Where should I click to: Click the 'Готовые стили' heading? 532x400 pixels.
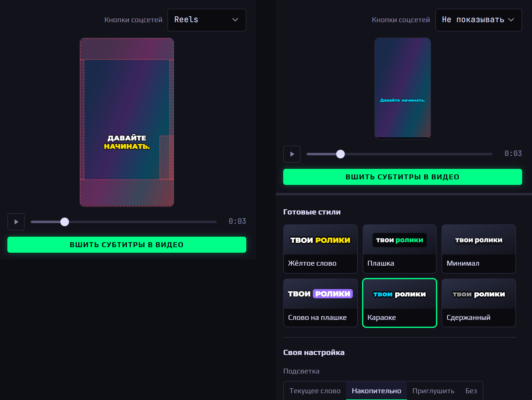click(312, 212)
